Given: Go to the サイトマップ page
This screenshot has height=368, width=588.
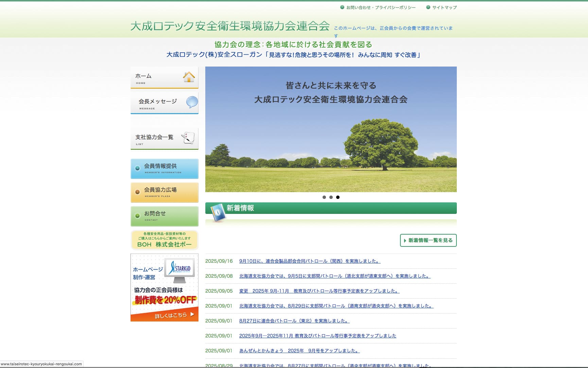Looking at the screenshot, I should click(x=445, y=7).
